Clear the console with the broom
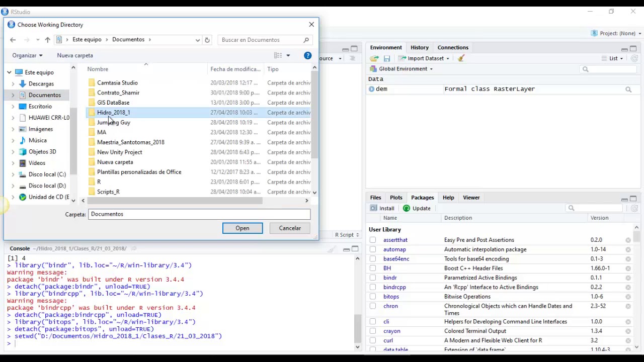This screenshot has width=644, height=362. 332,249
